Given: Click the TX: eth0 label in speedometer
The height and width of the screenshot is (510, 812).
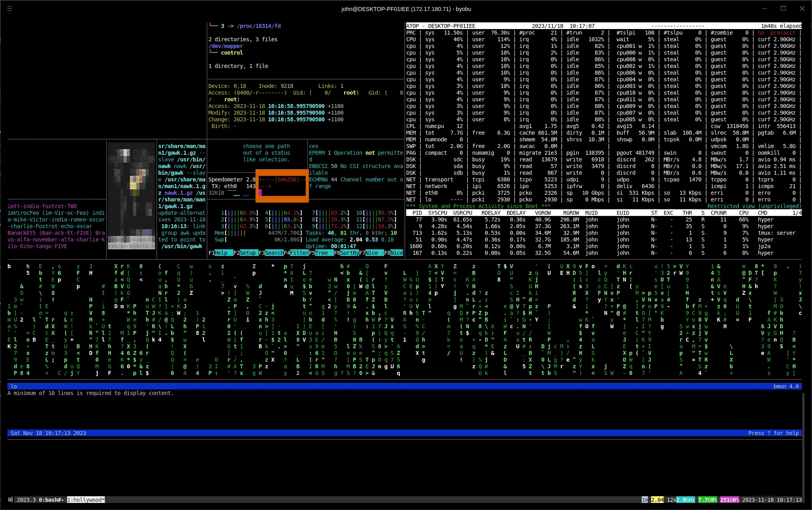Looking at the screenshot, I should click(x=224, y=186).
